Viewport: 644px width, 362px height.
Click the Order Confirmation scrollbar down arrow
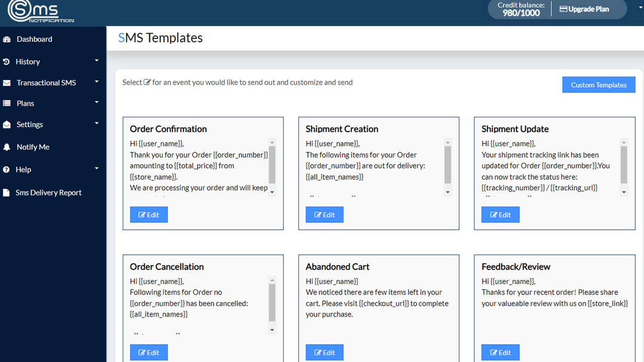[272, 192]
